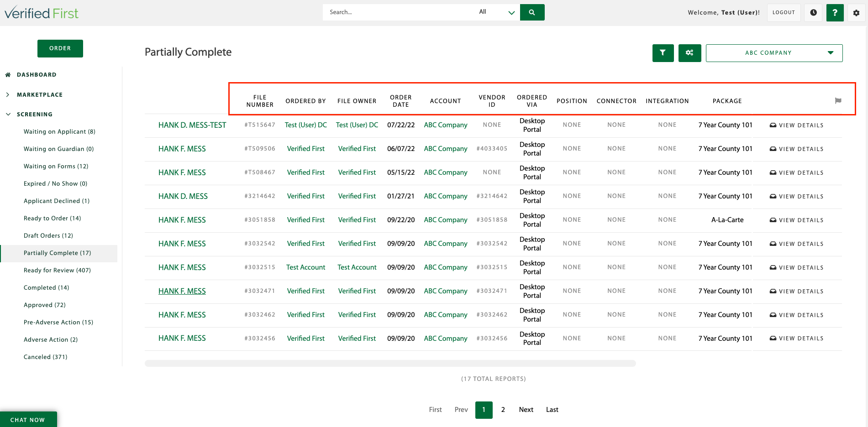This screenshot has height=427, width=868.
Task: Click the Last page link
Action: coord(552,410)
